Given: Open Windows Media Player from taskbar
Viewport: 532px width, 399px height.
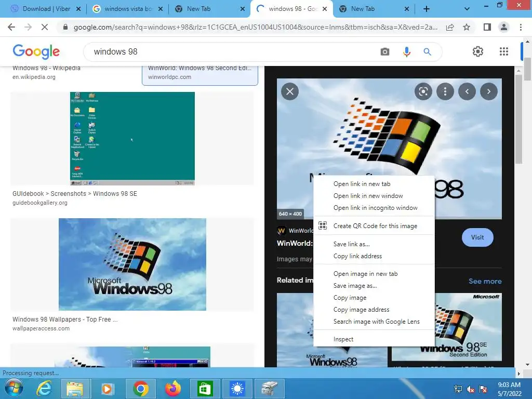Looking at the screenshot, I should pos(107,389).
